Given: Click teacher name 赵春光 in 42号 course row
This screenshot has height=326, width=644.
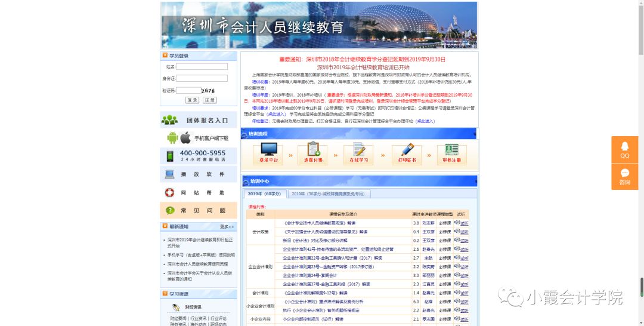Looking at the screenshot, I should [x=428, y=249].
